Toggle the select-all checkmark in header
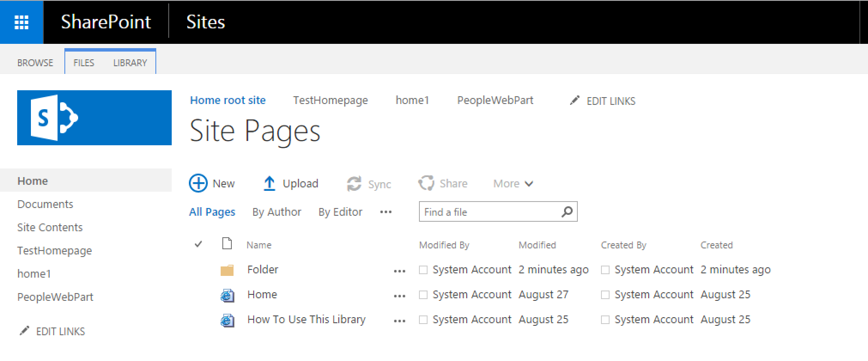Screen dimensions: 868x361 pyautogui.click(x=198, y=245)
